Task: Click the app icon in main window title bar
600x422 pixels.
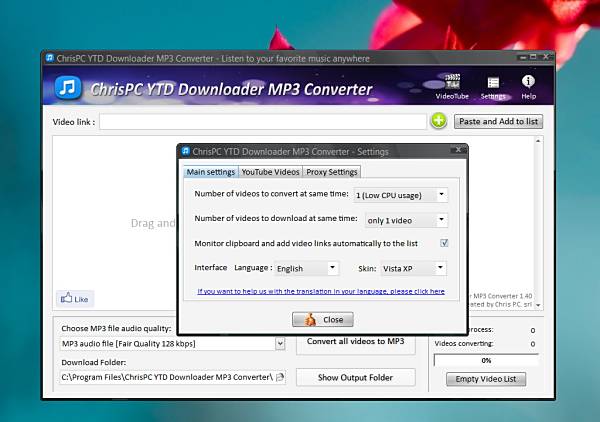Action: [50, 58]
